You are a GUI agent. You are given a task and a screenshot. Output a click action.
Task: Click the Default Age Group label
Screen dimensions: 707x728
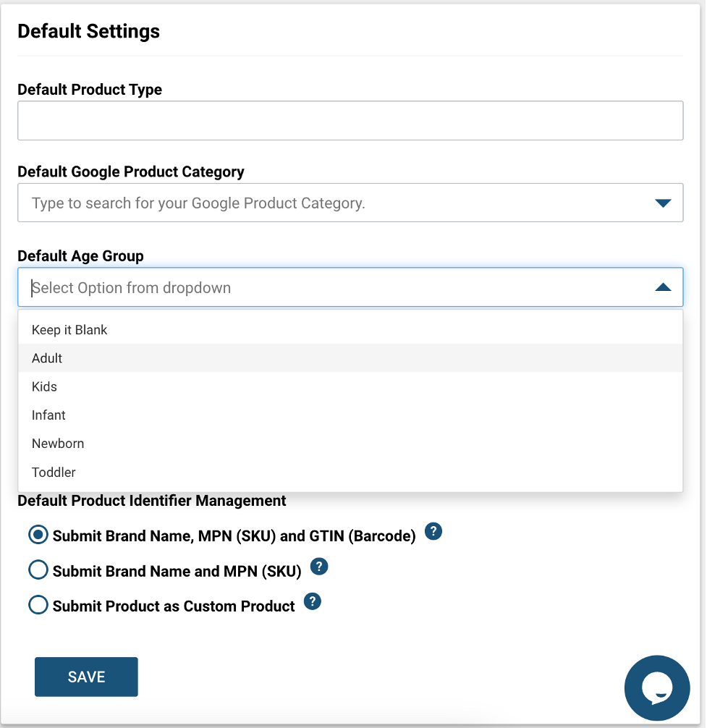tap(81, 256)
